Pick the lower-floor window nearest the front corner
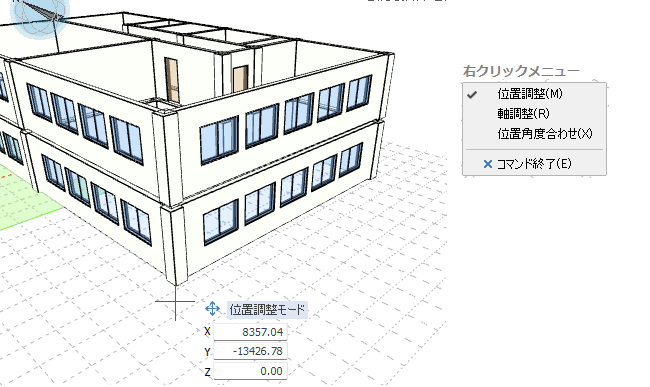Image resolution: width=650 pixels, height=387 pixels. coord(221,223)
